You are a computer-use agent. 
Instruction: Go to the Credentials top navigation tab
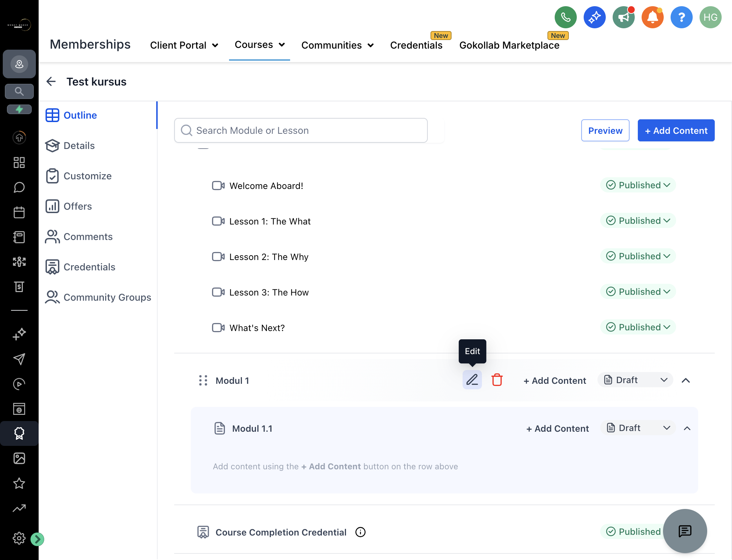[x=416, y=45]
